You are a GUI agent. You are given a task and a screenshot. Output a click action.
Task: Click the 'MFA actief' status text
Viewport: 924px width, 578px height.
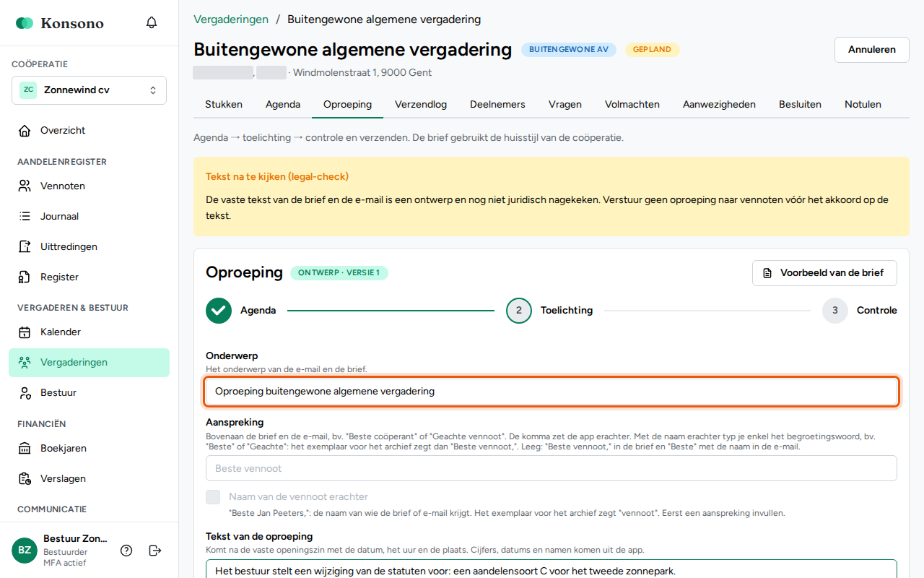[x=64, y=564]
